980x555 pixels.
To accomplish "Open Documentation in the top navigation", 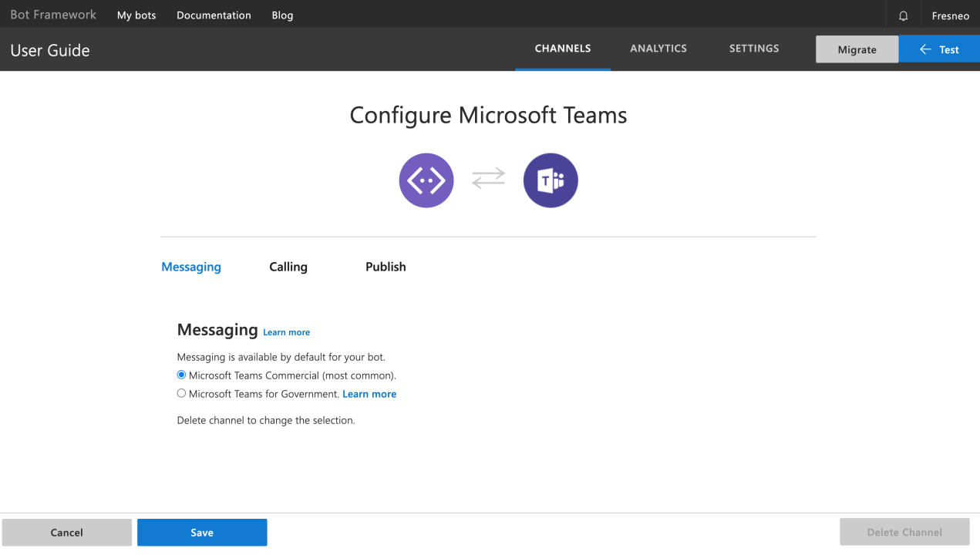I will [x=214, y=15].
